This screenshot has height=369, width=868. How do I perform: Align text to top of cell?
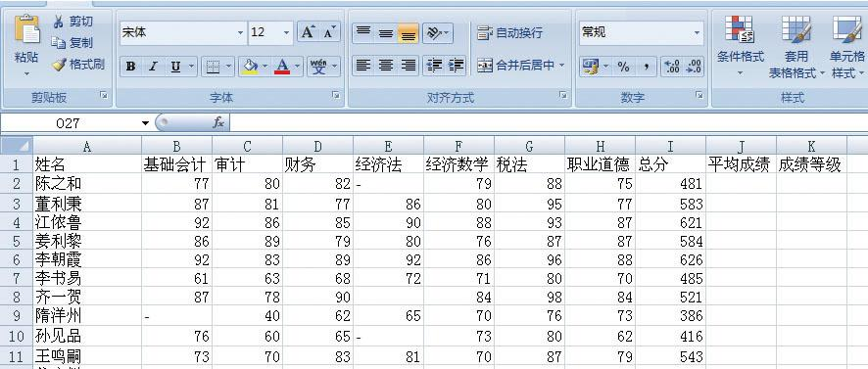363,33
